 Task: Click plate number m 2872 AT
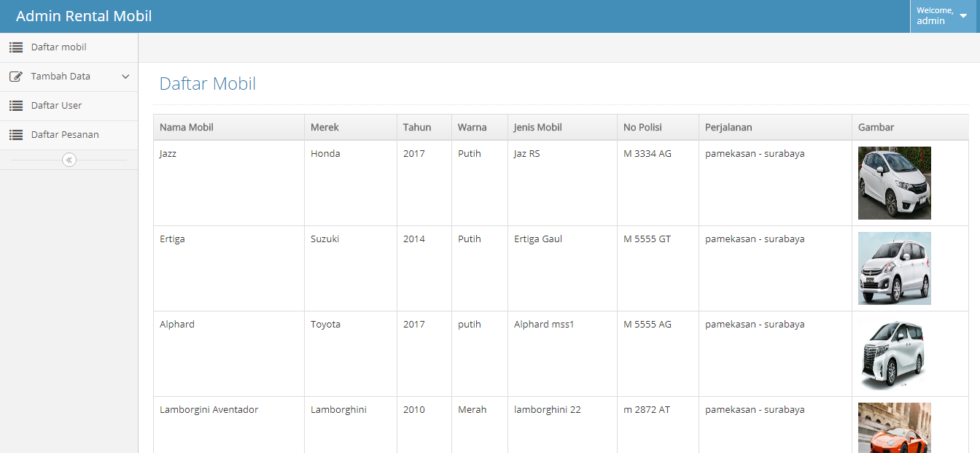[647, 410]
